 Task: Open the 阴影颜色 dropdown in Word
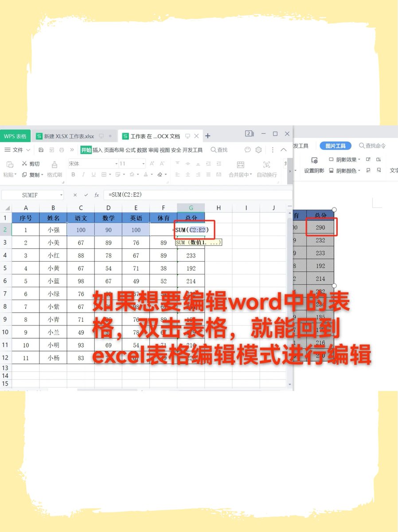359,170
